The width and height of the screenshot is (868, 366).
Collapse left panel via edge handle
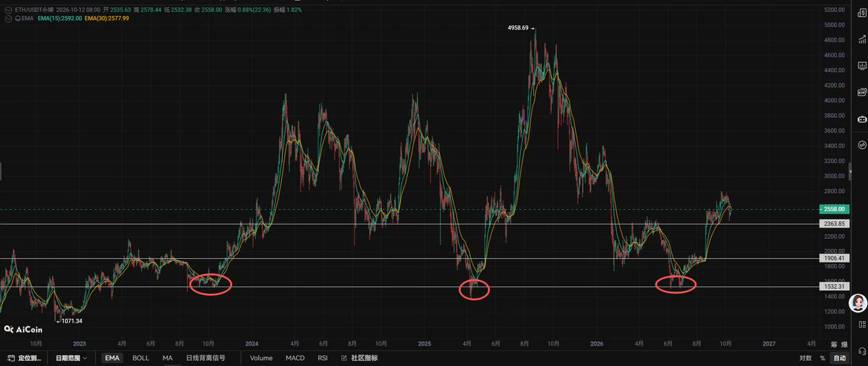pos(1,171)
